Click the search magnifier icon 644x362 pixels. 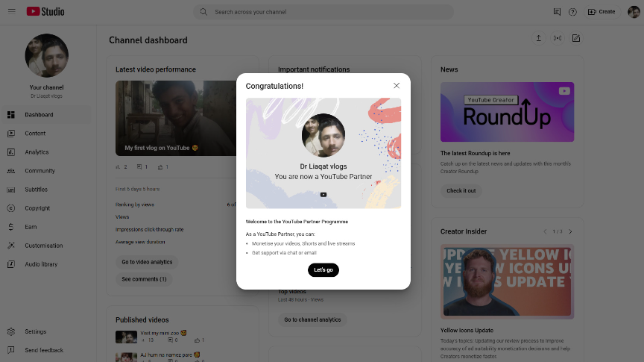click(x=203, y=12)
